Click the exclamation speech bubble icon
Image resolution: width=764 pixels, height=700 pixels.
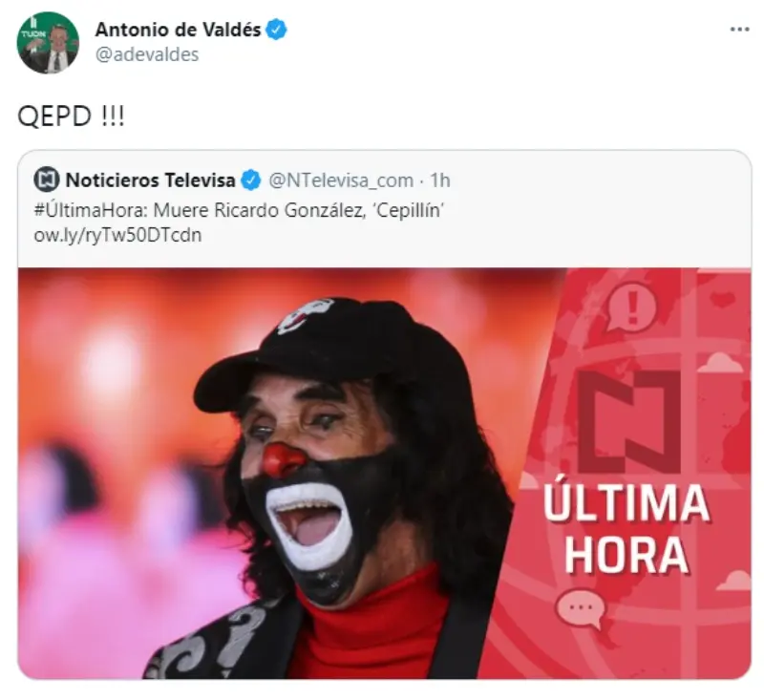tap(631, 307)
